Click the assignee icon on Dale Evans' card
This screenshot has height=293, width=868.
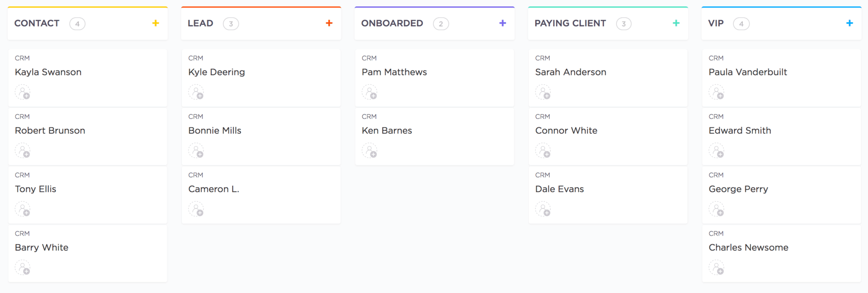pos(543,209)
